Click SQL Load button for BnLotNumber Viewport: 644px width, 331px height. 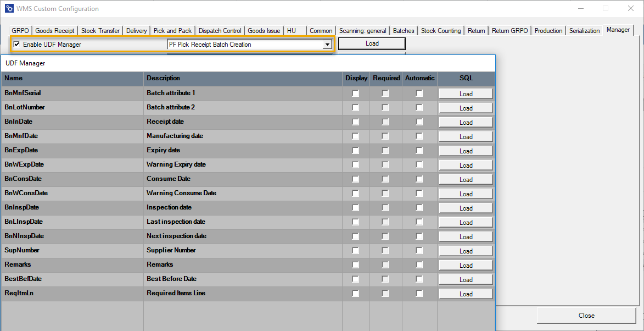[466, 108]
